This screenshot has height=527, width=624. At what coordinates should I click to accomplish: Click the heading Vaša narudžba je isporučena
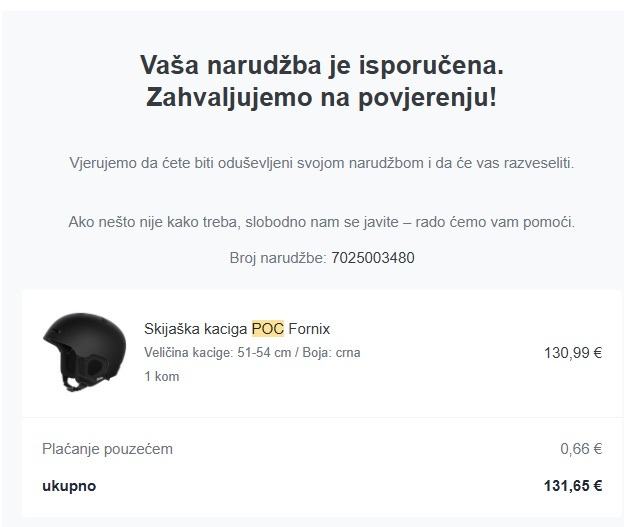pyautogui.click(x=321, y=67)
